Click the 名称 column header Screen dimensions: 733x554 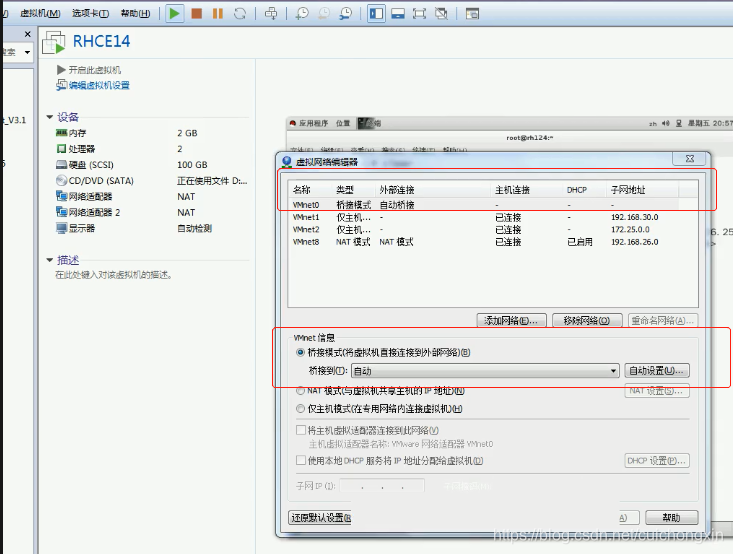(x=310, y=190)
